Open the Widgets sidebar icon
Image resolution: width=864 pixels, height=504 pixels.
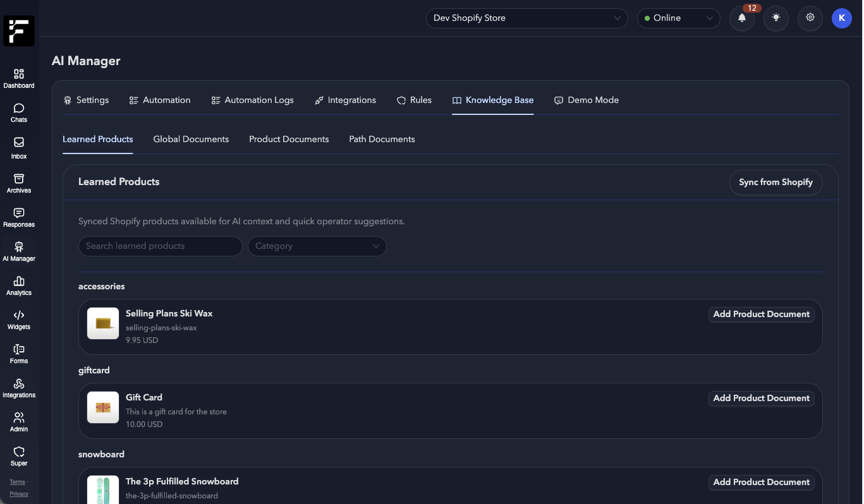(x=18, y=320)
